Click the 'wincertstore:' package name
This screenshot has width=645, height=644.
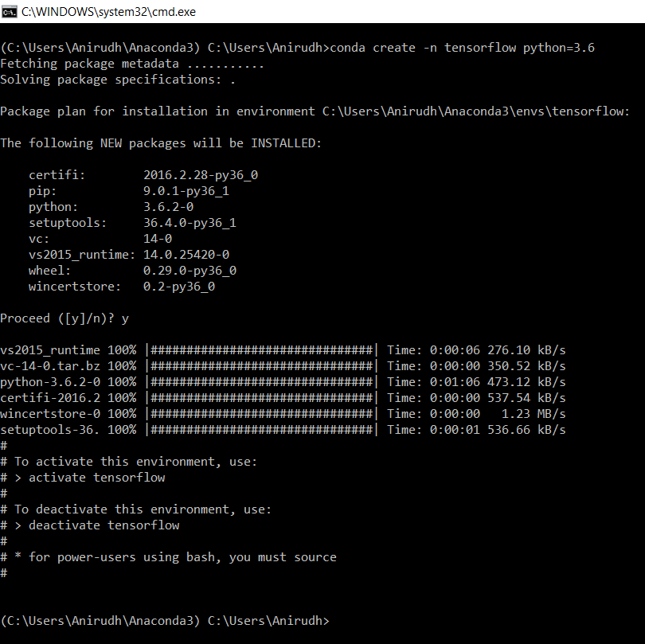point(75,287)
